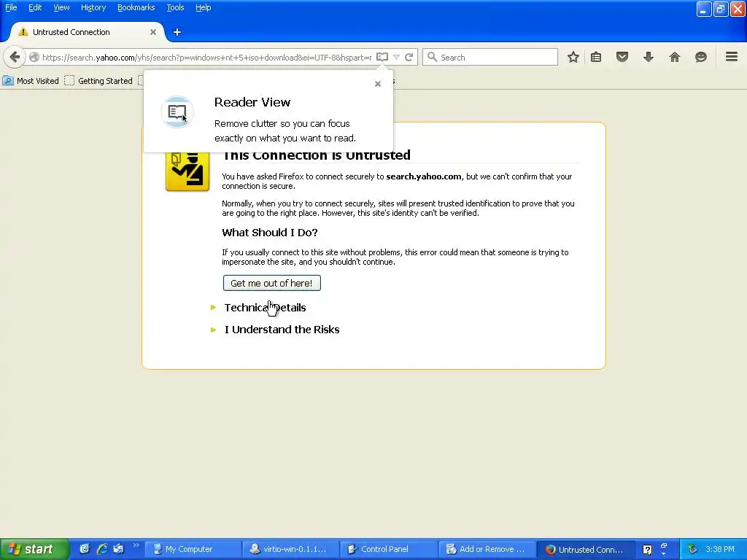This screenshot has width=747, height=560.
Task: Click the yellow security officer warning icon
Action: pos(187,171)
